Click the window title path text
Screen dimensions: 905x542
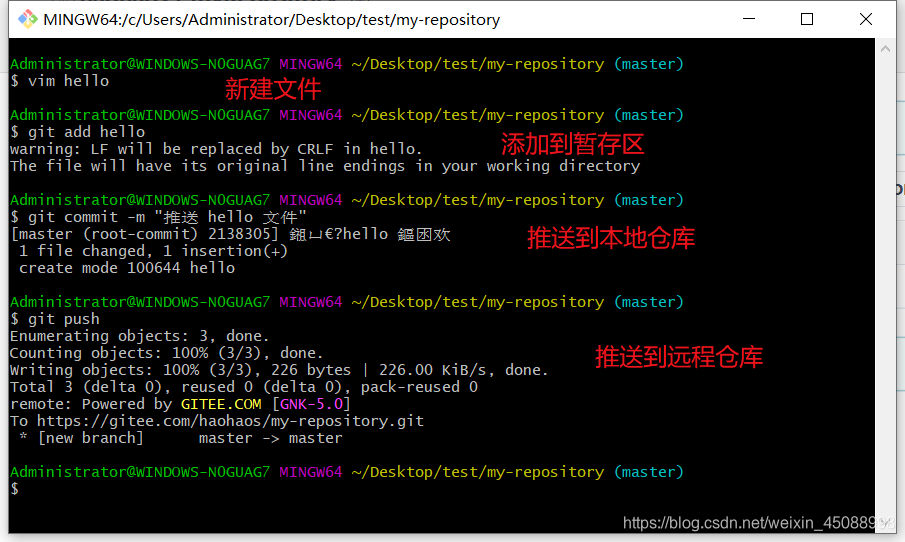pyautogui.click(x=271, y=20)
